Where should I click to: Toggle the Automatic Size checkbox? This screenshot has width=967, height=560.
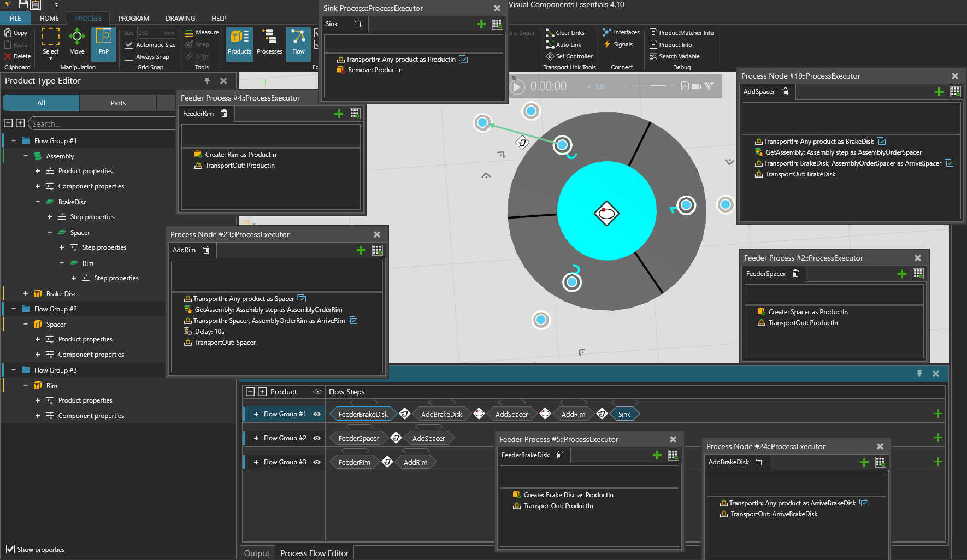point(129,45)
